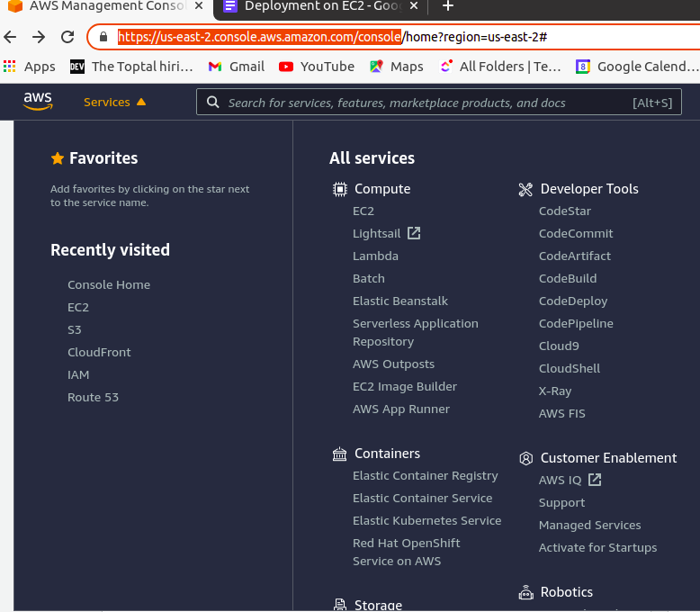Open The Toptal hiring bookmark
This screenshot has width=700, height=612.
131,67
